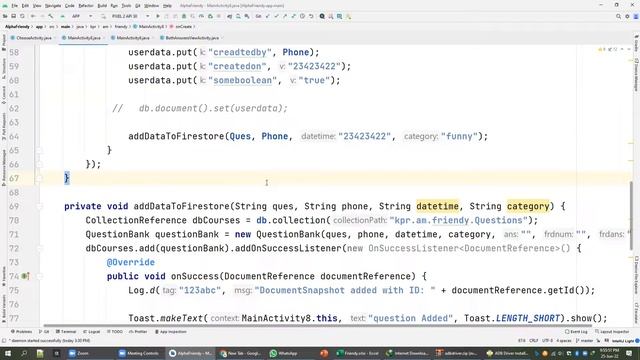Click the editor horizontal scrollbar

coord(318,326)
